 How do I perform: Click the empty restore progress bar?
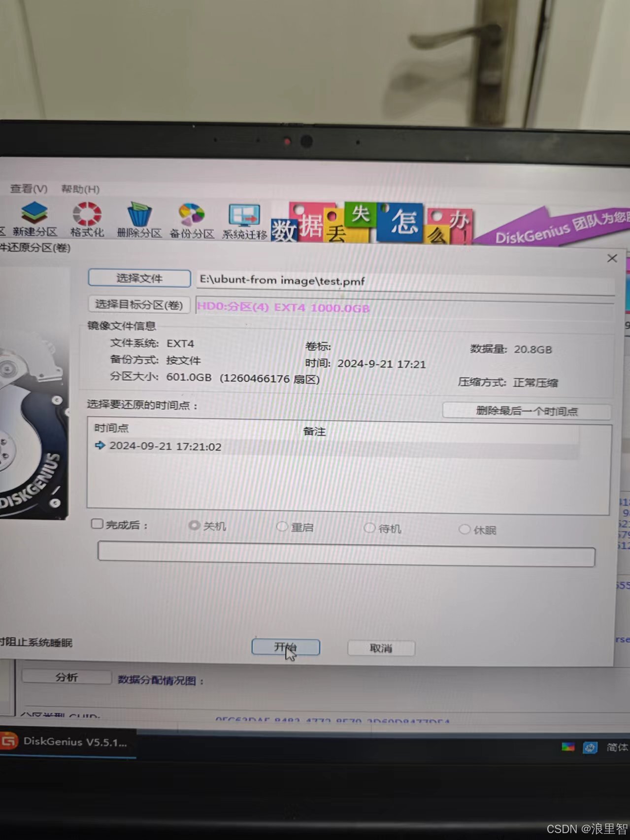click(x=346, y=553)
